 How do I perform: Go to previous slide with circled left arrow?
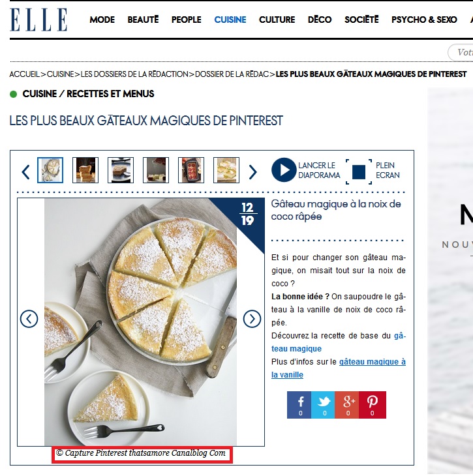pyautogui.click(x=29, y=319)
